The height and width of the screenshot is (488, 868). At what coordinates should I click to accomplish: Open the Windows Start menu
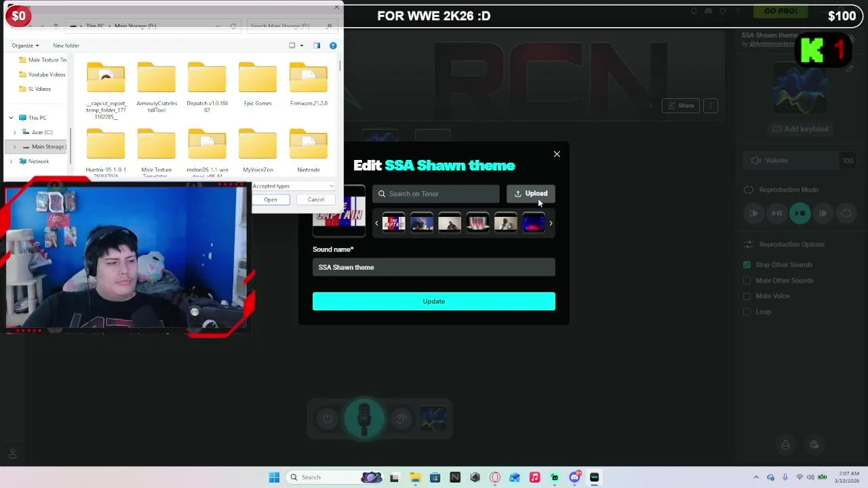point(274,477)
